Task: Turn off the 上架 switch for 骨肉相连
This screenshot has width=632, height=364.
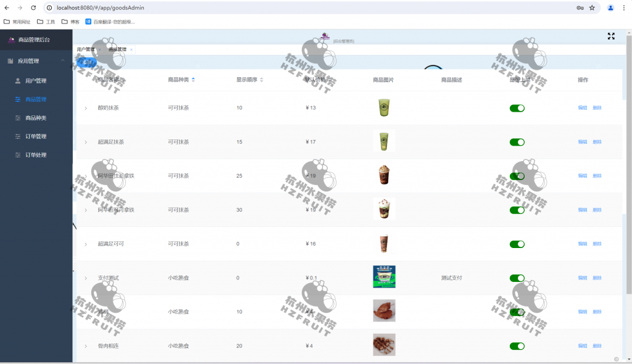Action: (517, 345)
